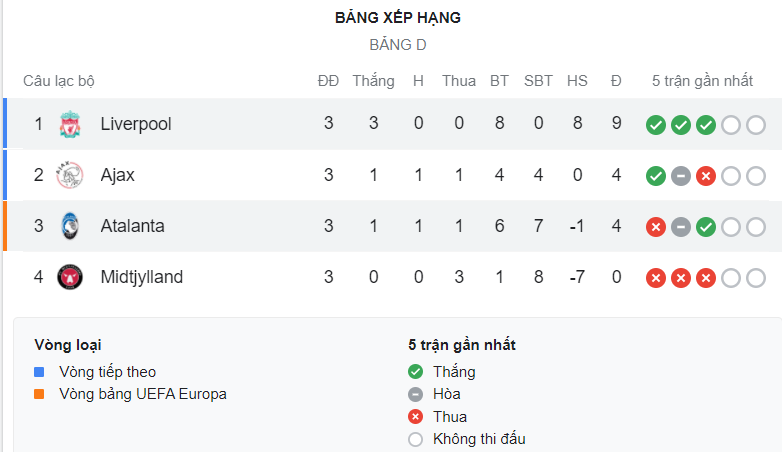Click the '5 trận gần nhất' column header
782x452 pixels.
click(x=702, y=80)
